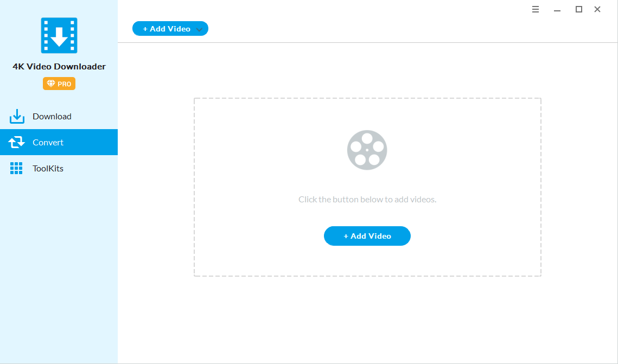Click the 4K Video Downloader logo icon
The image size is (618, 364).
coord(59,35)
